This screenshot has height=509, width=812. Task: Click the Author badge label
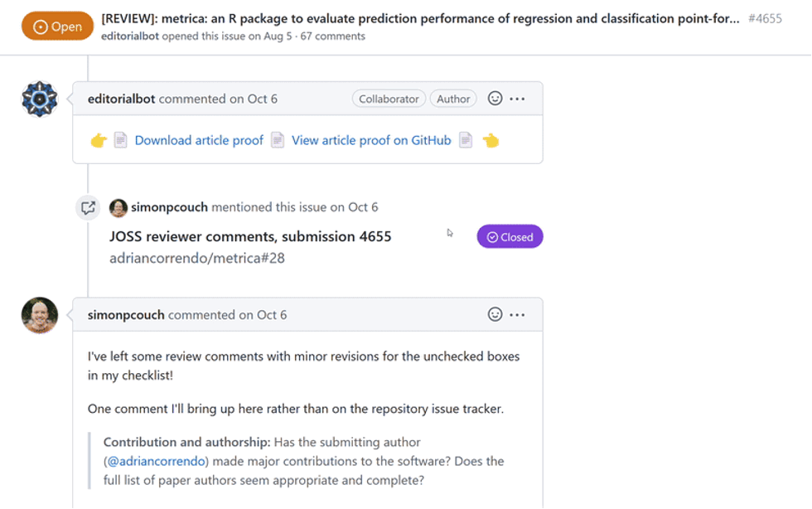click(x=453, y=99)
